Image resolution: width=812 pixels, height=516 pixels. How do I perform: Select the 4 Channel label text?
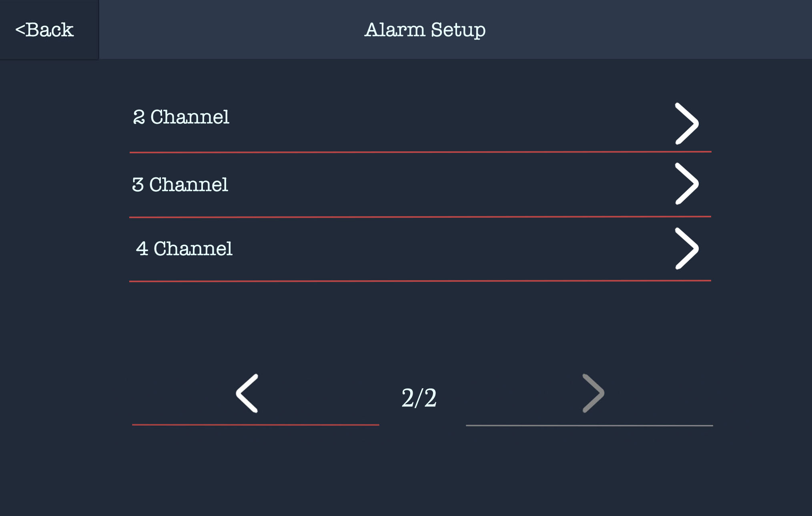pos(184,249)
